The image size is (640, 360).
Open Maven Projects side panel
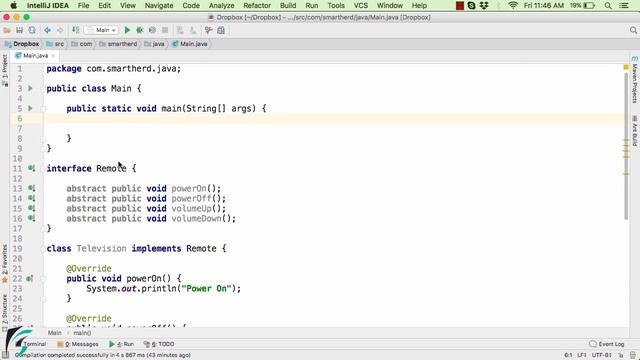(635, 80)
